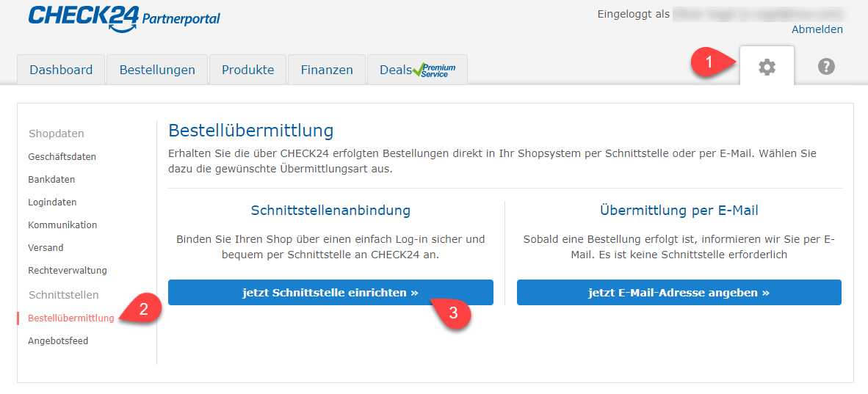Open Kommunikation in the sidebar

pos(62,225)
